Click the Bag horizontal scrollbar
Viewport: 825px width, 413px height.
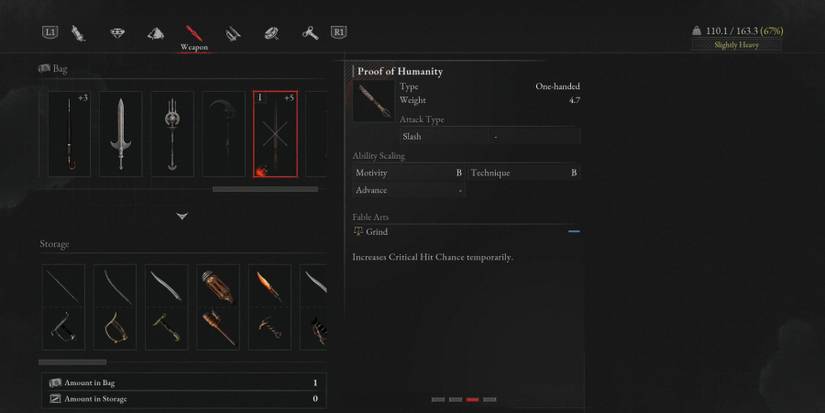pos(265,189)
